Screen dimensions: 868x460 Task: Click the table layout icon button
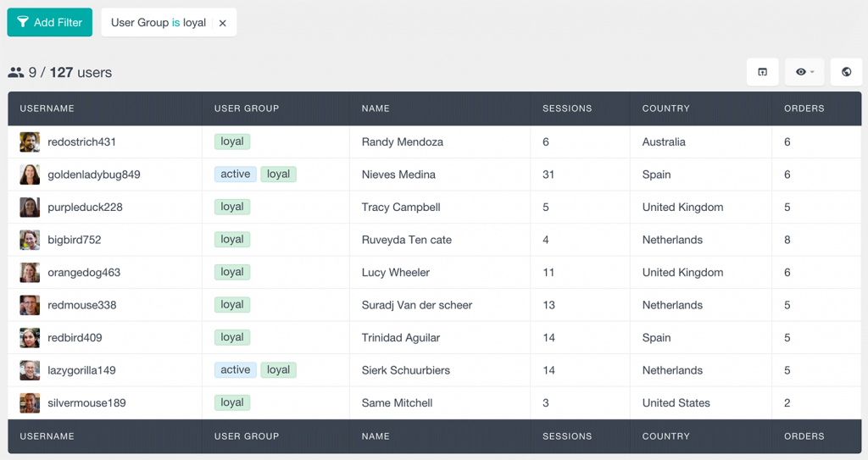(762, 72)
